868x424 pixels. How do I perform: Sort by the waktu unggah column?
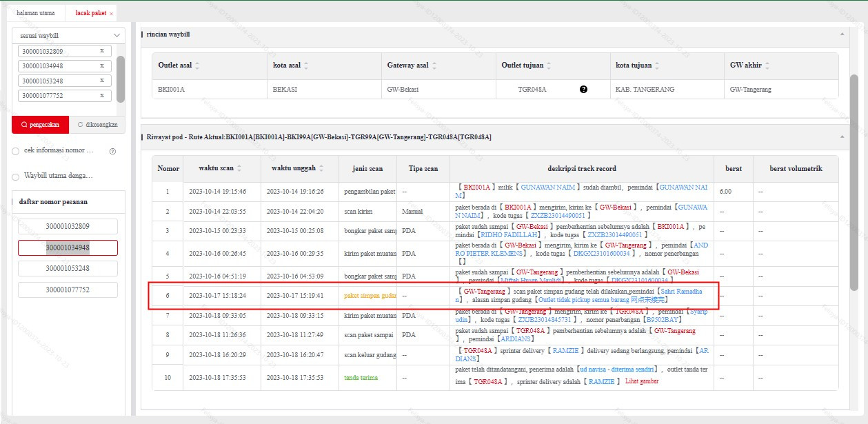(321, 168)
